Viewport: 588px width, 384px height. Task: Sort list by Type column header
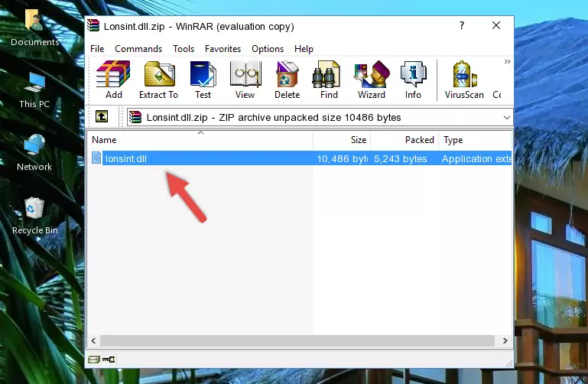coord(475,140)
